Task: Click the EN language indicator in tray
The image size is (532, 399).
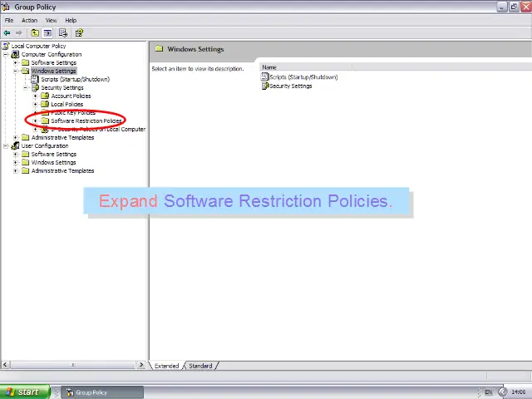Action: (x=488, y=392)
